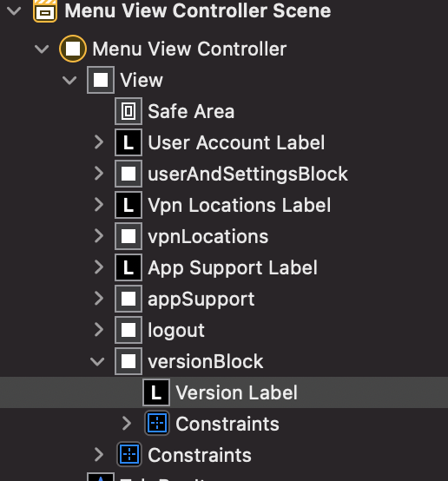Expand the Vpn Locations Label chevron
The width and height of the screenshot is (448, 481).
click(x=99, y=205)
